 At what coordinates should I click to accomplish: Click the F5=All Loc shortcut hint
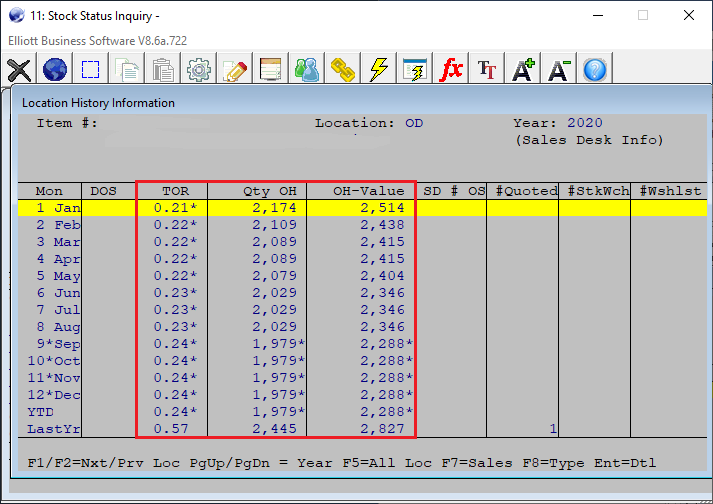point(387,463)
